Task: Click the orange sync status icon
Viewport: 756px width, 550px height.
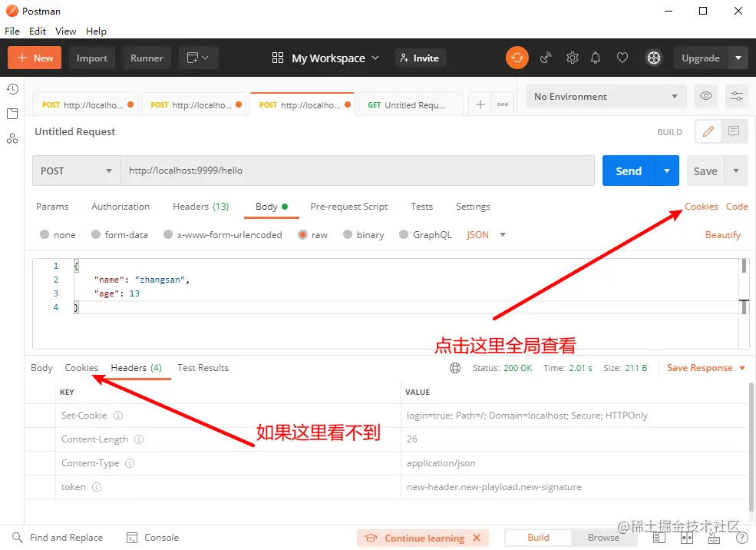Action: pyautogui.click(x=517, y=58)
